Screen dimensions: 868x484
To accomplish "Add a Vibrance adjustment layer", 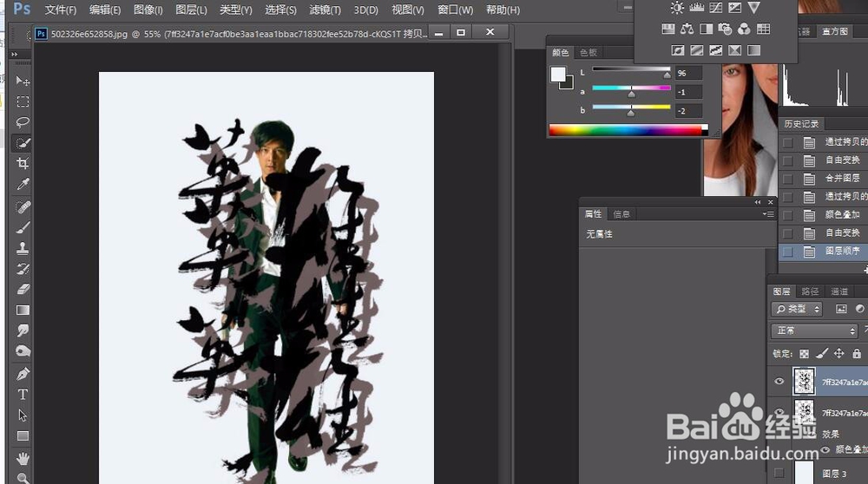I will 753,8.
